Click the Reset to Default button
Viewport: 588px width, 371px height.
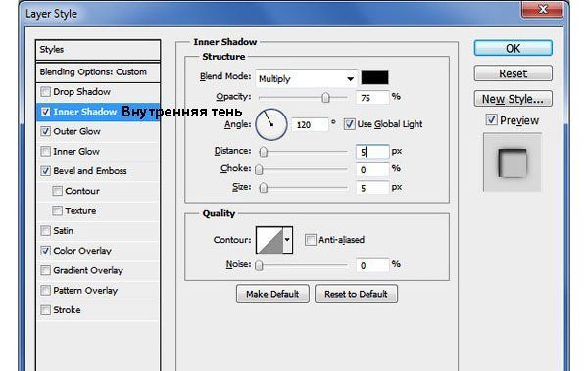tap(356, 294)
